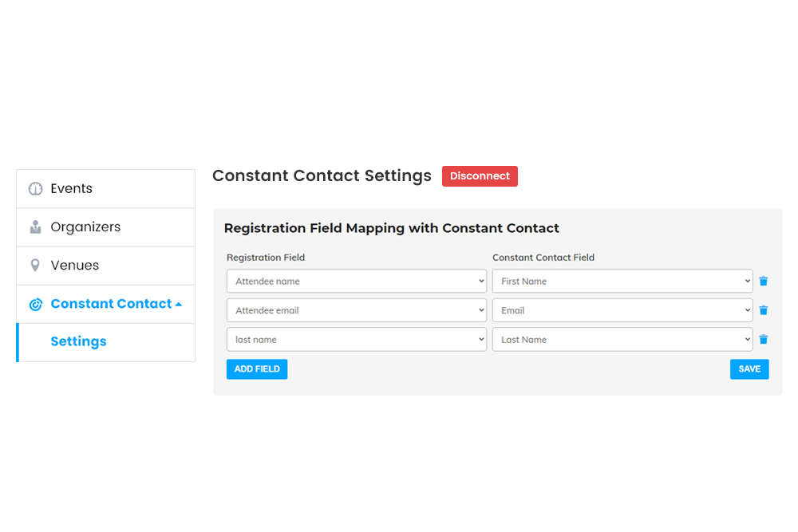Viewport: 798px width, 532px height.
Task: Remove the Attendee email mapping with trash icon
Action: 764,309
